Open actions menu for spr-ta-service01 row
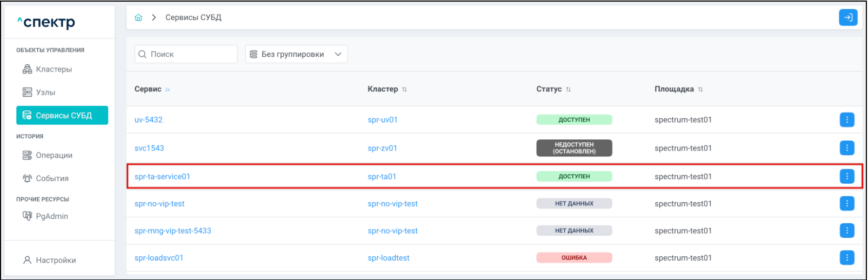 [x=847, y=177]
